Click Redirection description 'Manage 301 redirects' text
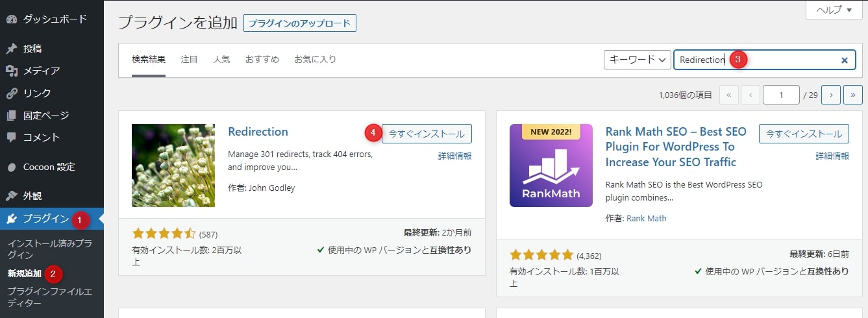 coord(301,161)
